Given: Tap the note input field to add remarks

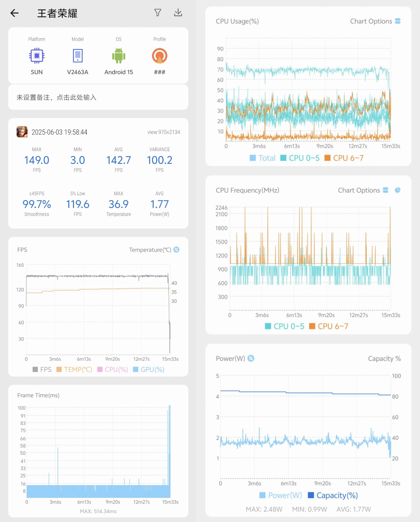Looking at the screenshot, I should tap(98, 97).
